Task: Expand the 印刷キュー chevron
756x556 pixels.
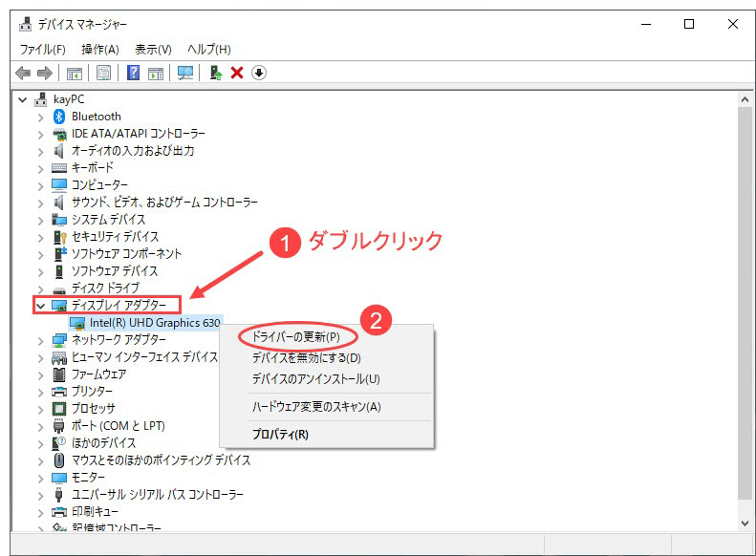Action: 41,512
